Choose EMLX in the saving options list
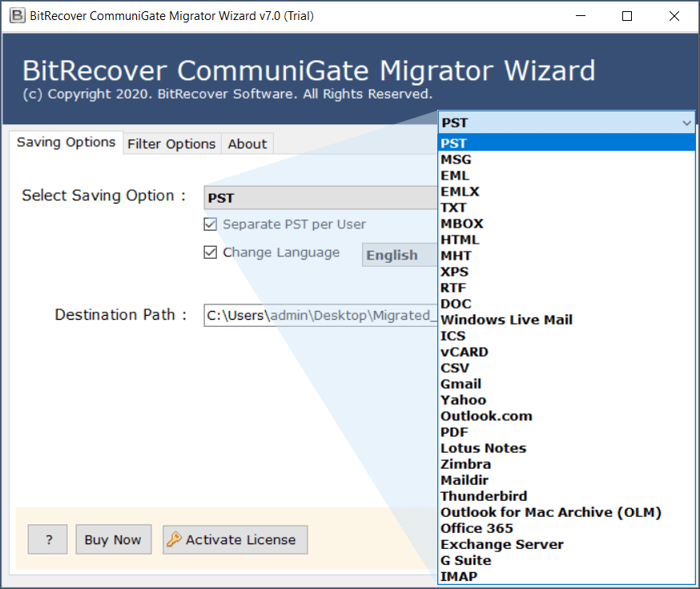Viewport: 700px width, 589px height. coord(566,192)
